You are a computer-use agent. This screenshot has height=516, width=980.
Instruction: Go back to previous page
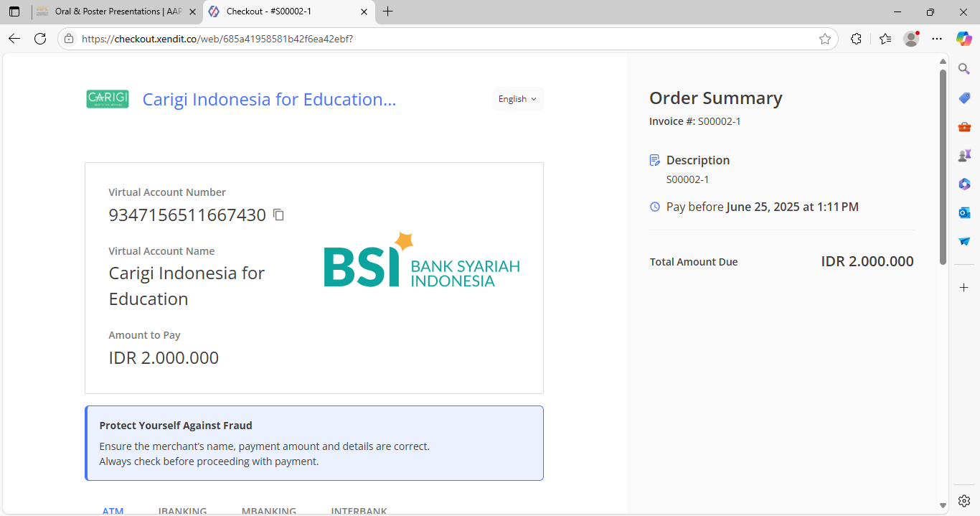point(14,39)
